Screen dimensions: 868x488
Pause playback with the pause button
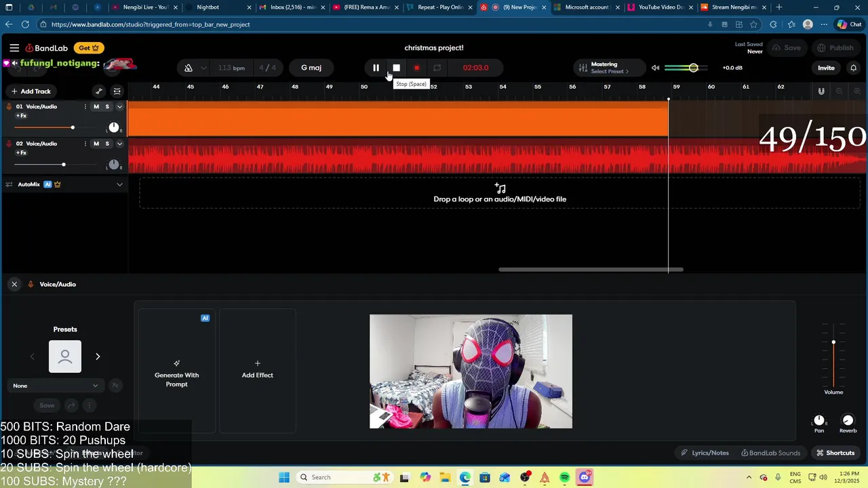tap(376, 68)
